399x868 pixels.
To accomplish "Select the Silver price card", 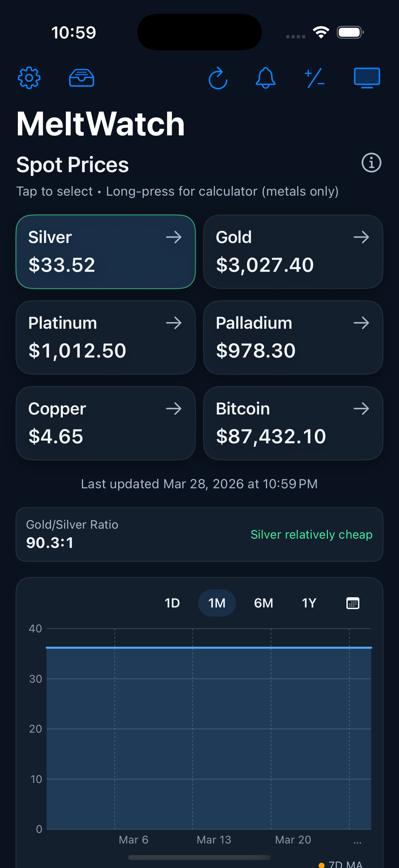I will point(106,252).
